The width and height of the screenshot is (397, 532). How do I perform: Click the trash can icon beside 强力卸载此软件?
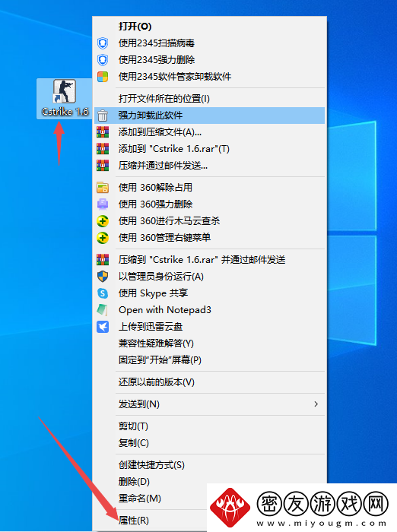coord(103,116)
